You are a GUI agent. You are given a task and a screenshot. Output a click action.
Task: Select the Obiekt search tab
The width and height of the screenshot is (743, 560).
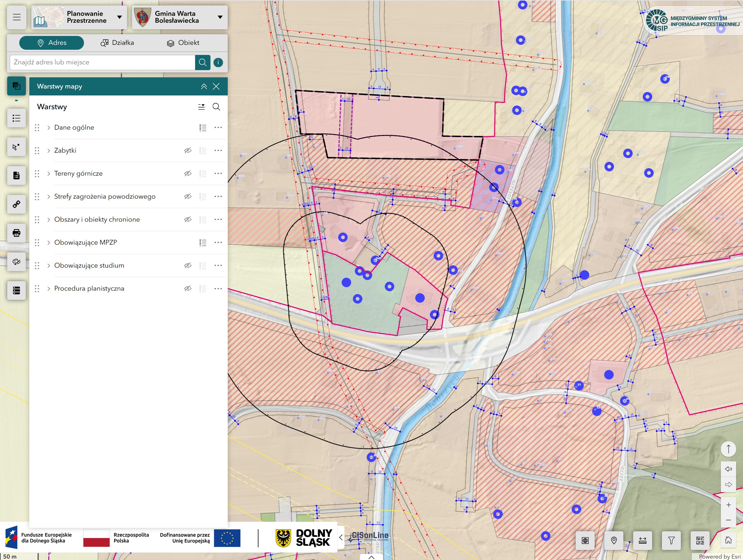tap(183, 43)
